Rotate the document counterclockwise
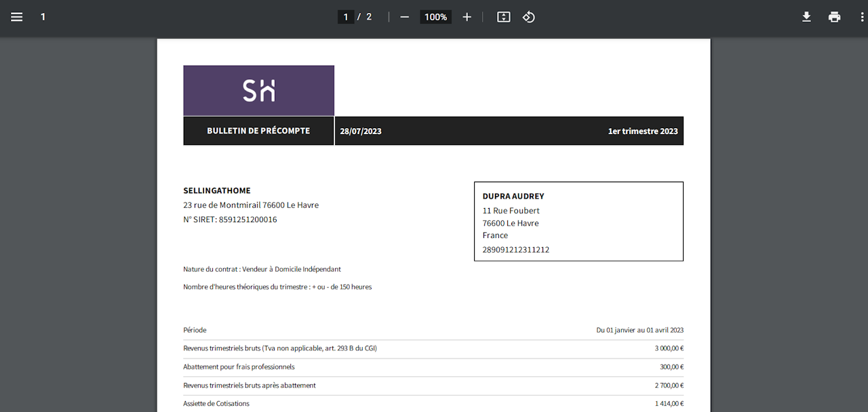 coord(529,17)
